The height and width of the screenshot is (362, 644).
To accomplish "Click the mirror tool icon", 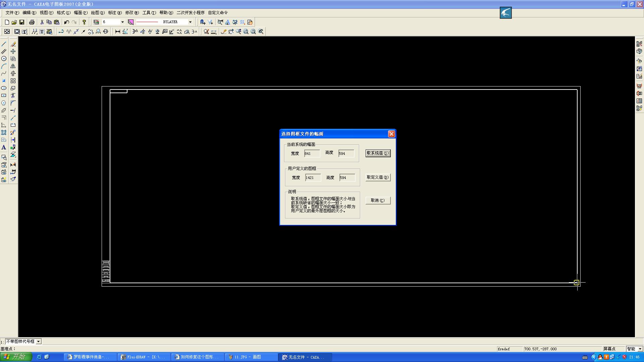I will (13, 66).
